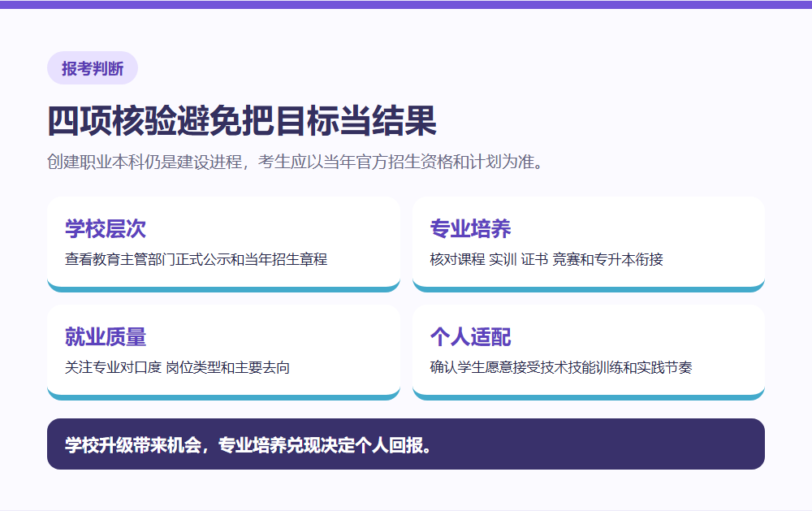Viewport: 812px width, 511px height.
Task: Click the 报考判断 pill tag
Action: 93,68
